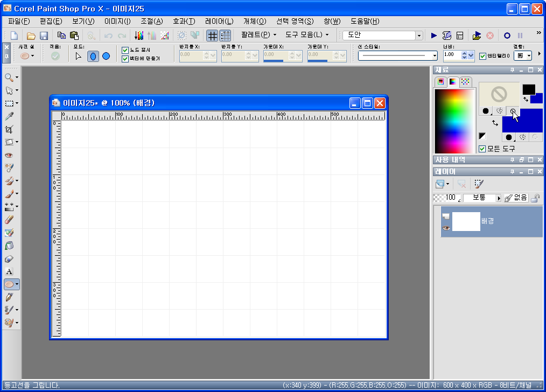Click the Copy icon in the toolbar
The image size is (546, 392).
tap(61, 35)
